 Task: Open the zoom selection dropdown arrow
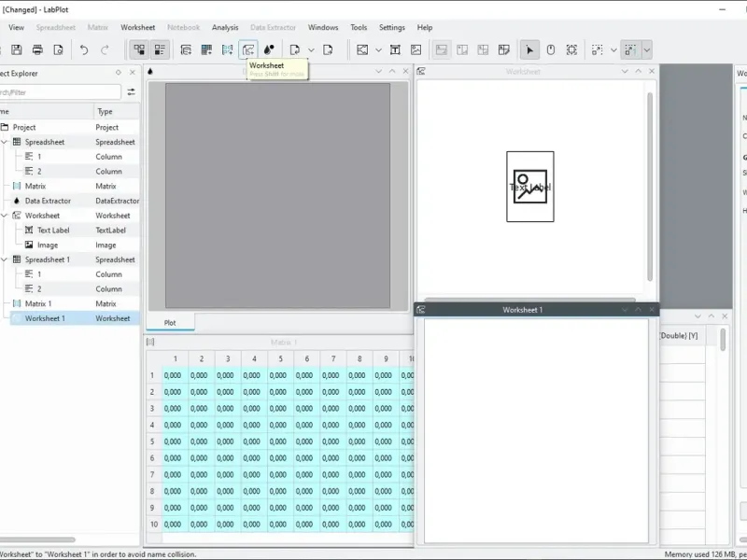[613, 50]
